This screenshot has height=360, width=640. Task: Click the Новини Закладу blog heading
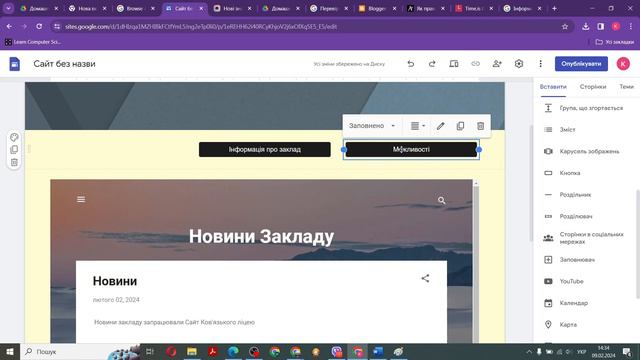(261, 237)
